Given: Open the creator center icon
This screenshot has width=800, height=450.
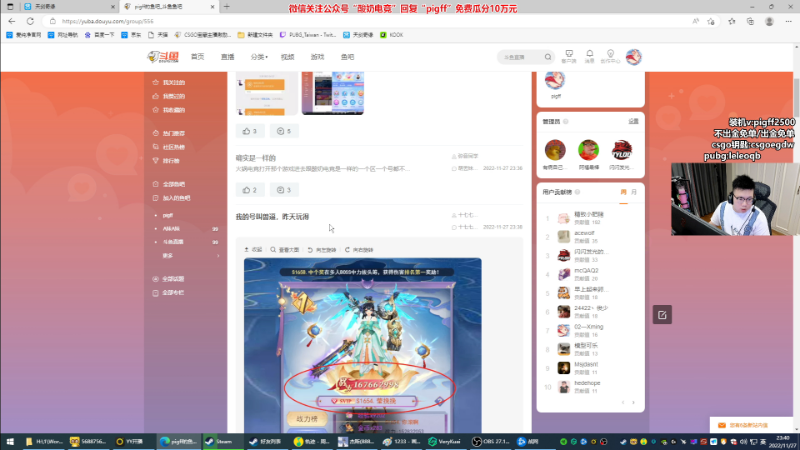Looking at the screenshot, I should [610, 57].
